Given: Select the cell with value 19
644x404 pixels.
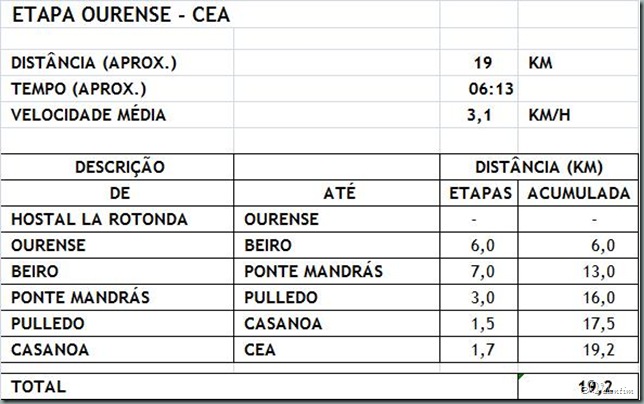Looking at the screenshot, I should click(478, 63).
